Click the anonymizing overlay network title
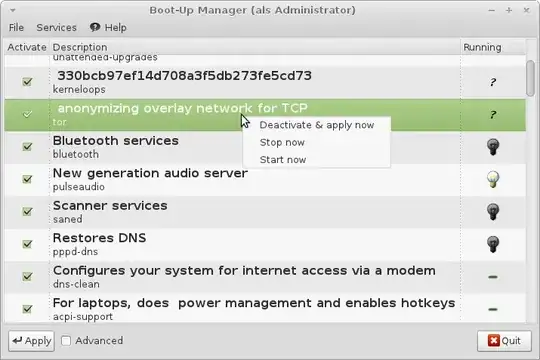Screen dimensions: 540x360 coord(183,108)
